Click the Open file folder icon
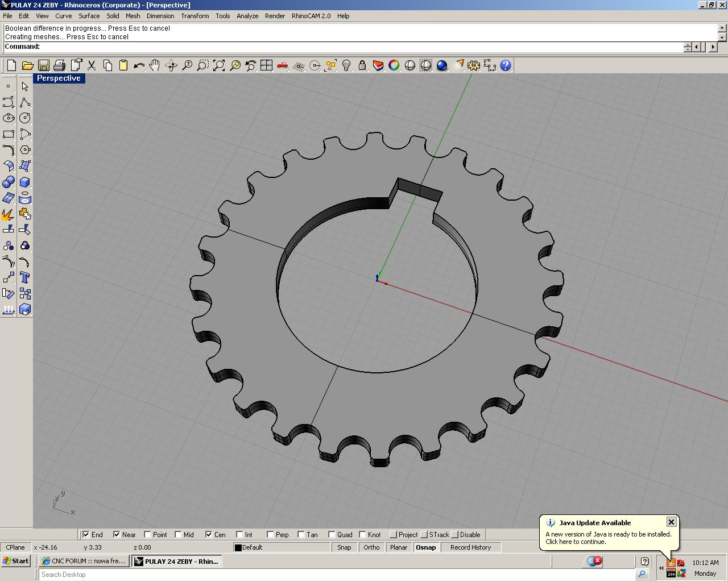The height and width of the screenshot is (582, 728). (27, 65)
